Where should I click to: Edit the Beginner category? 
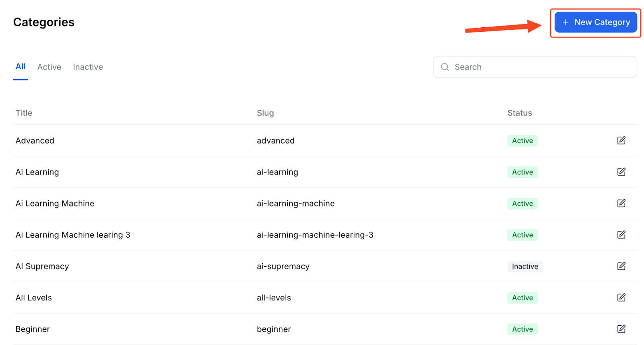click(x=621, y=329)
